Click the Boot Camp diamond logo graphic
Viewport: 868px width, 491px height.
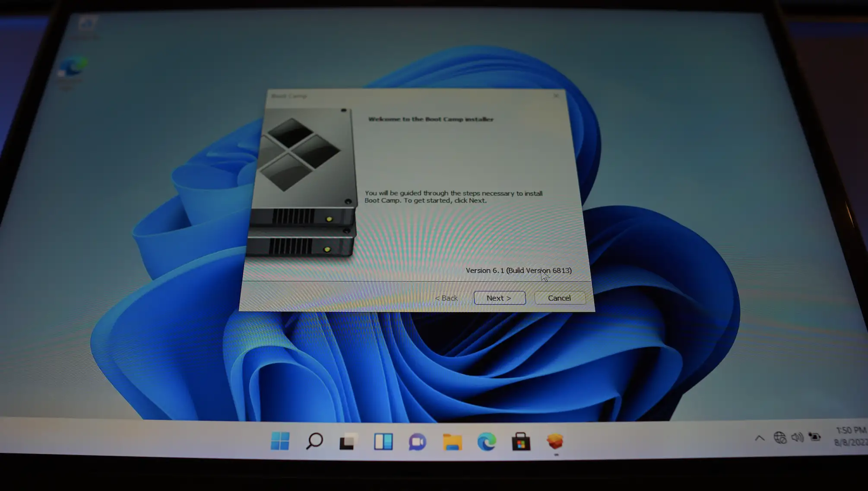pyautogui.click(x=301, y=154)
